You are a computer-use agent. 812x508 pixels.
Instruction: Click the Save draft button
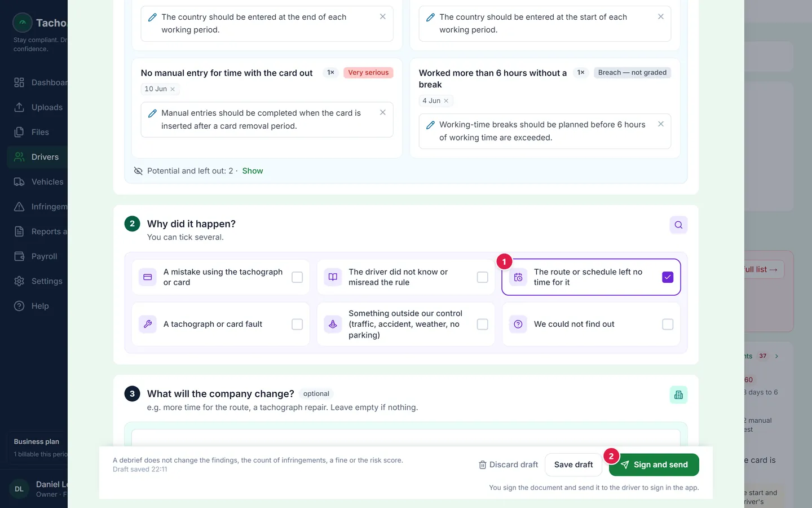[x=573, y=465]
